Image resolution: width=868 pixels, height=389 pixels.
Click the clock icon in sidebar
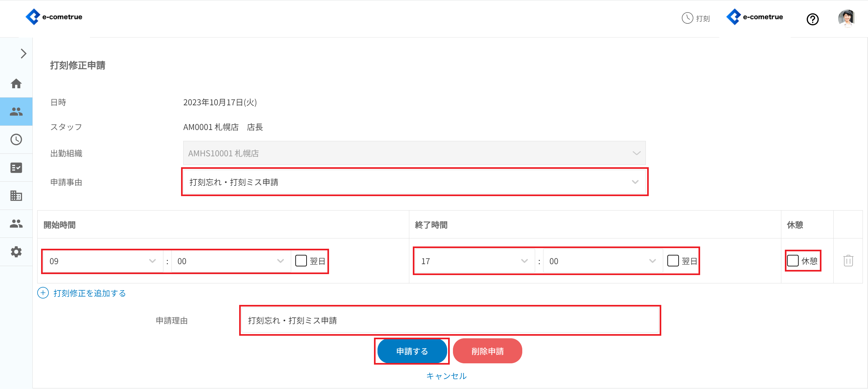(16, 139)
